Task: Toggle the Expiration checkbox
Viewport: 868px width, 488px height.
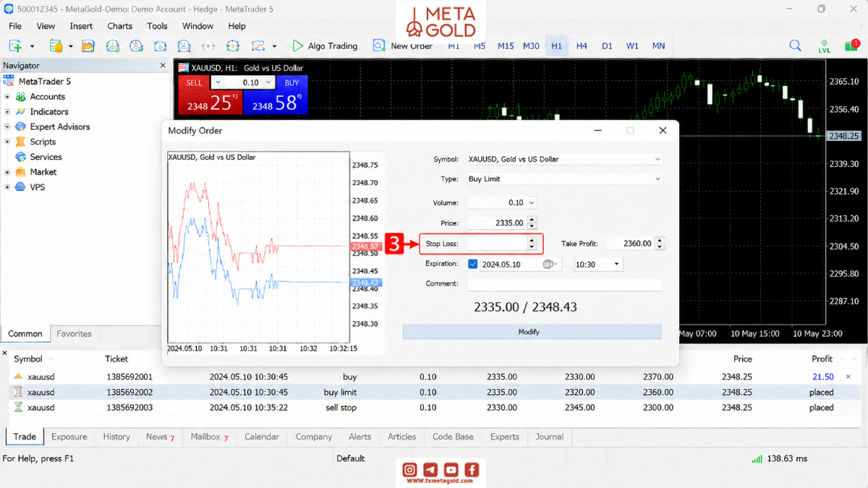Action: 473,265
